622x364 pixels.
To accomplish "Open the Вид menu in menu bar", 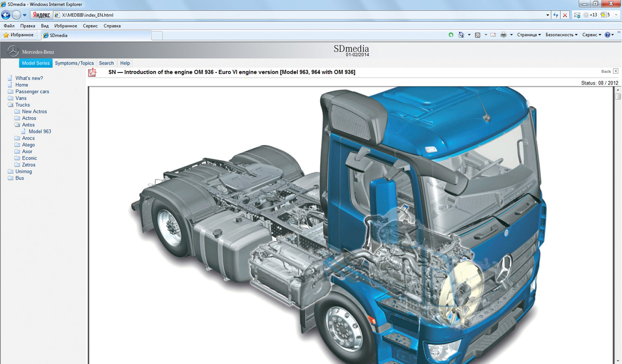I will tap(45, 26).
